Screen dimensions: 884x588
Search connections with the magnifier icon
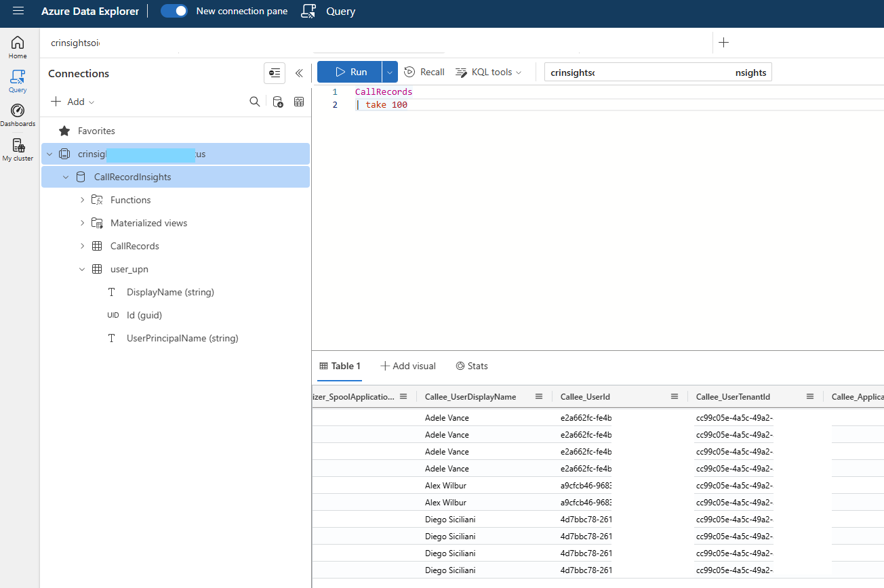tap(255, 102)
